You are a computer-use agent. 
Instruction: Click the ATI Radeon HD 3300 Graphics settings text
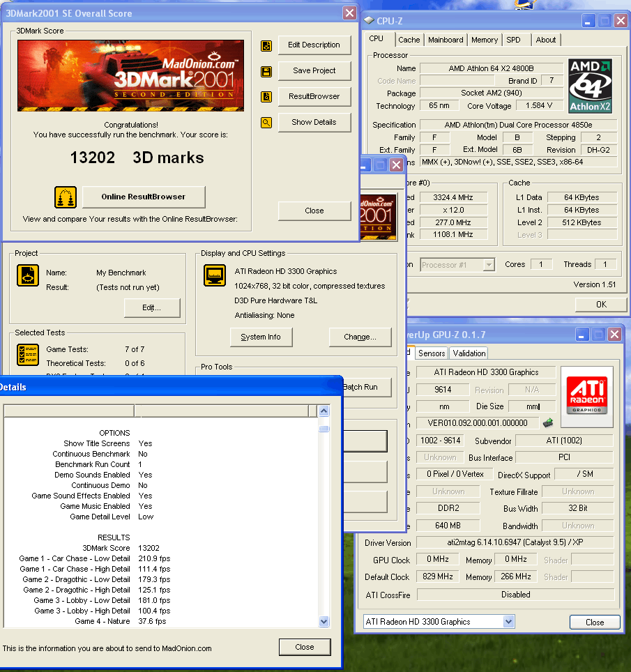point(285,271)
